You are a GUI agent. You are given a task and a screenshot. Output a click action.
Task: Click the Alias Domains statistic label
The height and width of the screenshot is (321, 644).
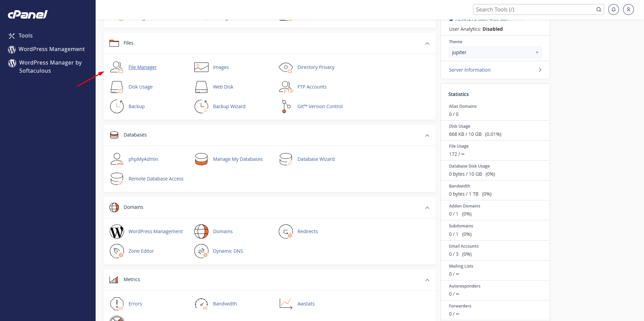pyautogui.click(x=463, y=106)
